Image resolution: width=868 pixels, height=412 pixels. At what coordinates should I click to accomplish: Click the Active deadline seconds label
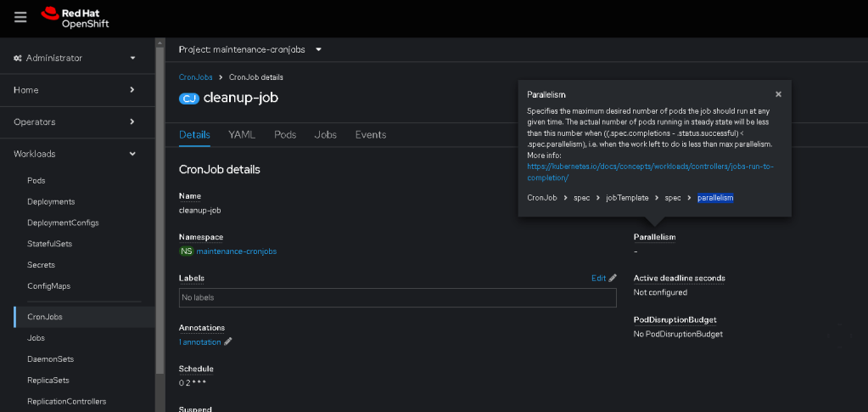[680, 279]
